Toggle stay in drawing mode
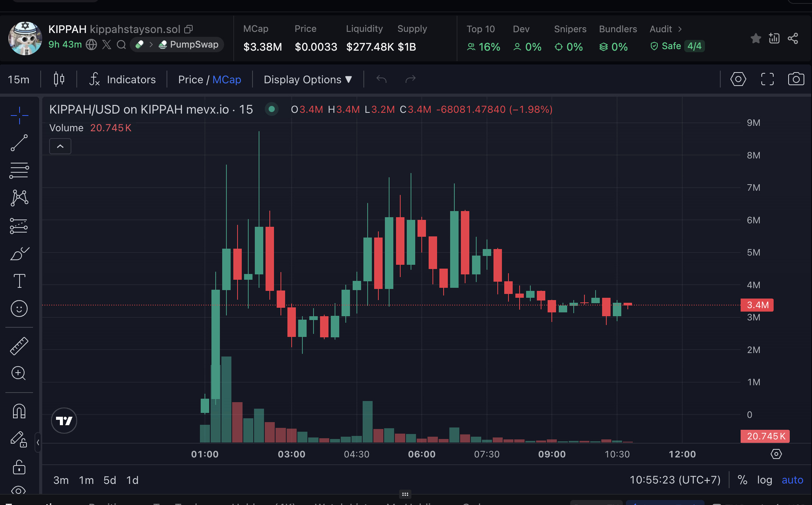 pos(19,439)
